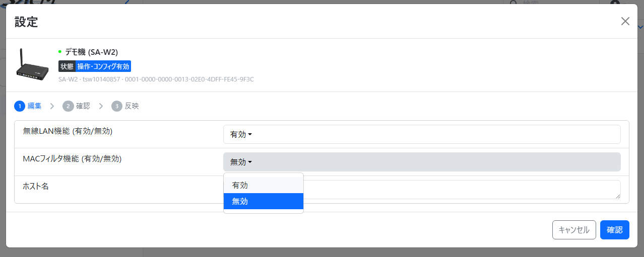Viewport: 644px width, 257px height.
Task: Click the ホスト名 textarea resize handle
Action: 618,196
